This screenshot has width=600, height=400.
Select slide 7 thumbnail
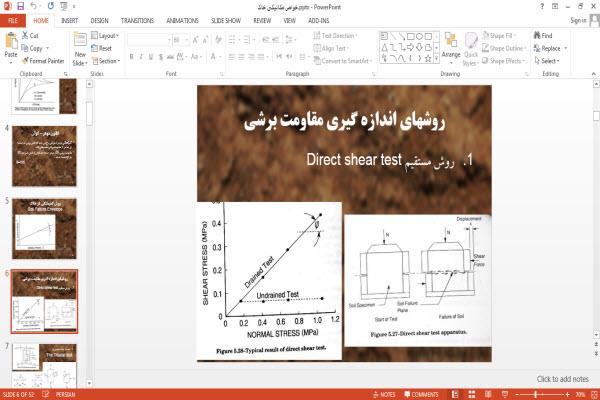click(44, 366)
